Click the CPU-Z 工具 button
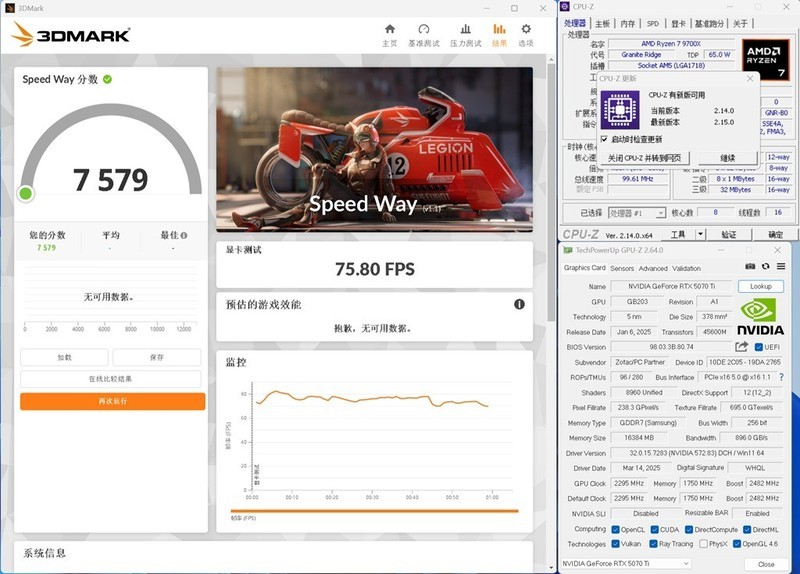 pyautogui.click(x=678, y=234)
